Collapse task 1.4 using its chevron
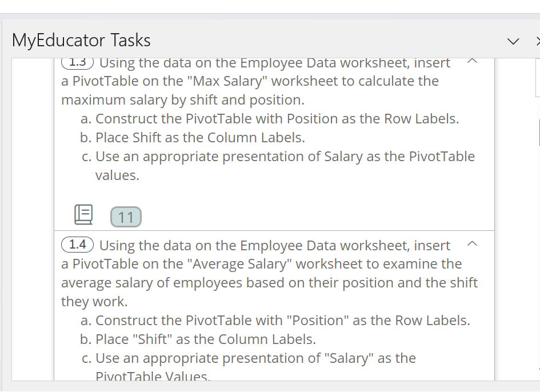Viewport: 540px width, 392px height. (x=472, y=244)
